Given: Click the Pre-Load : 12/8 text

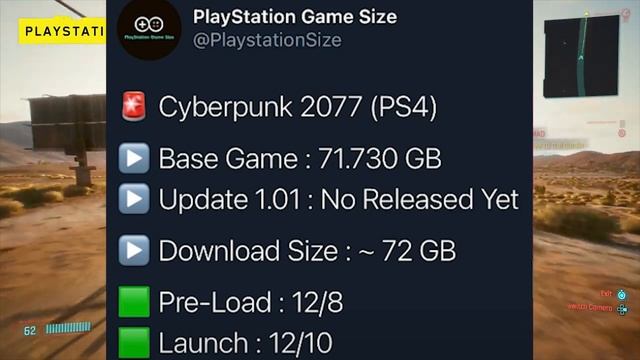Looking at the screenshot, I should (x=251, y=302).
